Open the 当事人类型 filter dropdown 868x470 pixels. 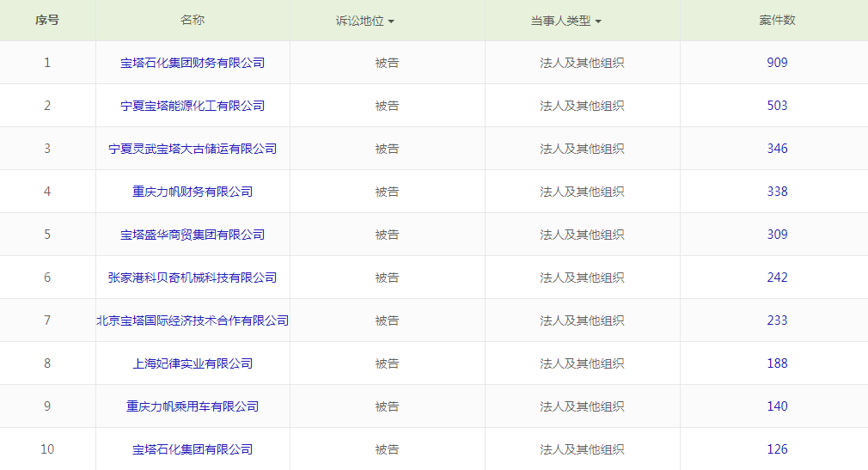565,21
